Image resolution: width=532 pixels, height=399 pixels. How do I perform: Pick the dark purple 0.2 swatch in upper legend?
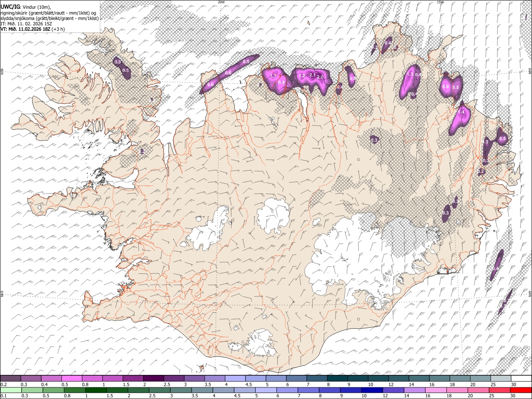(10, 378)
